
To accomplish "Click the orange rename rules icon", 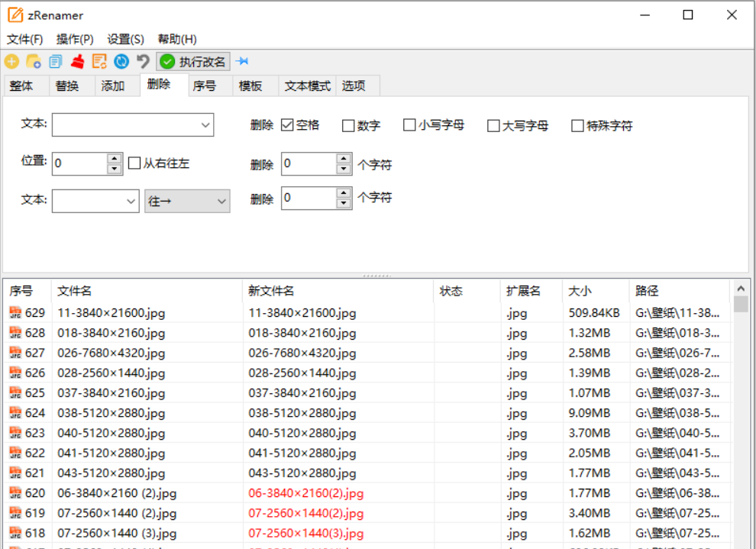I will pos(99,62).
